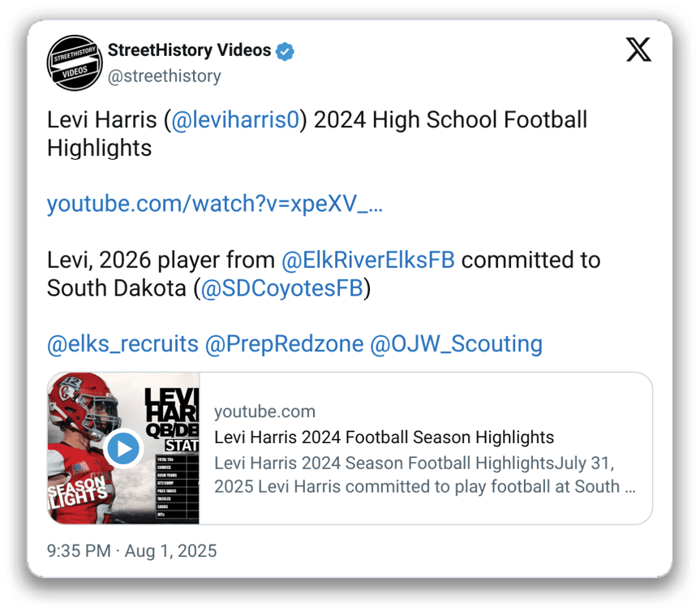Screen dimensions: 700x612
Task: Open the card title Levi Harris 2024 Football Season Highlights
Action: click(384, 437)
